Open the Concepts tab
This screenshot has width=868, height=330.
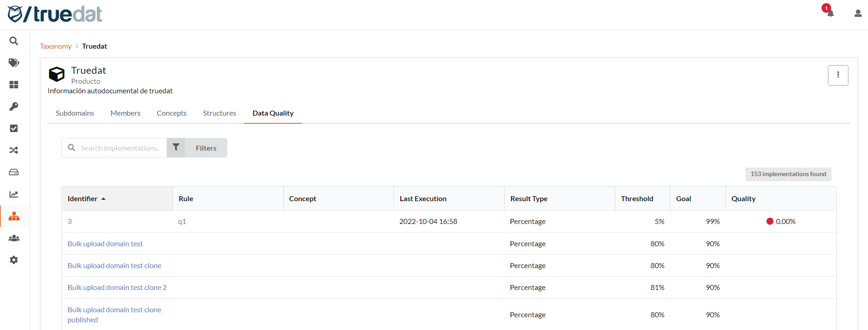tap(172, 113)
